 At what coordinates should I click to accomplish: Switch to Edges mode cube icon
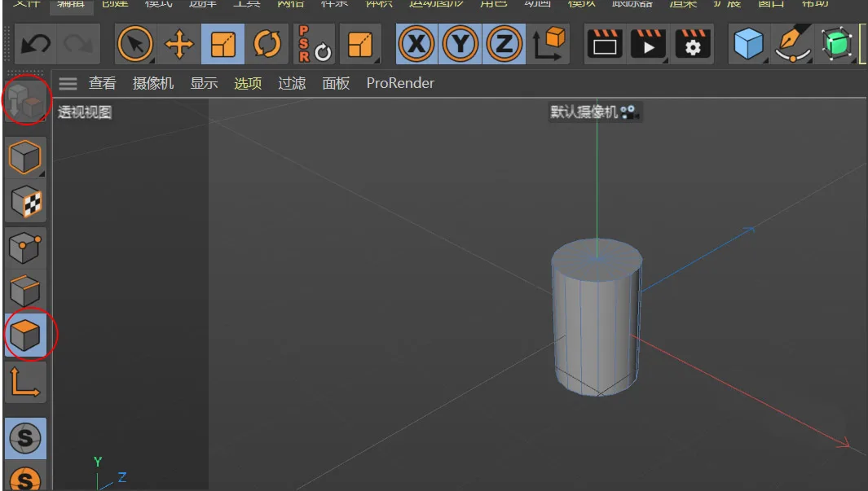(25, 291)
